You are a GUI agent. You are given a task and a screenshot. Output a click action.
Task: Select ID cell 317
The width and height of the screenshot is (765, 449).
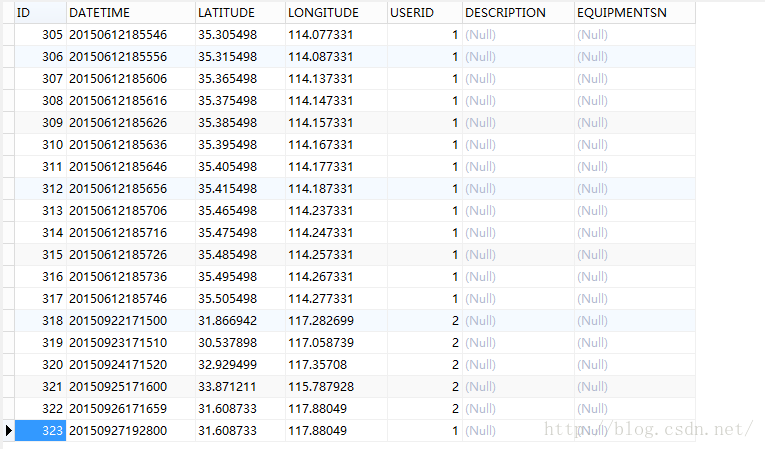pyautogui.click(x=40, y=298)
